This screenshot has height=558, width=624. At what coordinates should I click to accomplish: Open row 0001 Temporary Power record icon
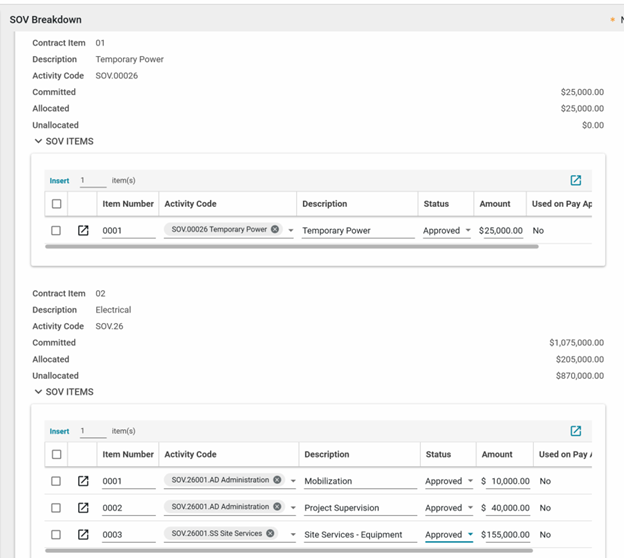(83, 231)
